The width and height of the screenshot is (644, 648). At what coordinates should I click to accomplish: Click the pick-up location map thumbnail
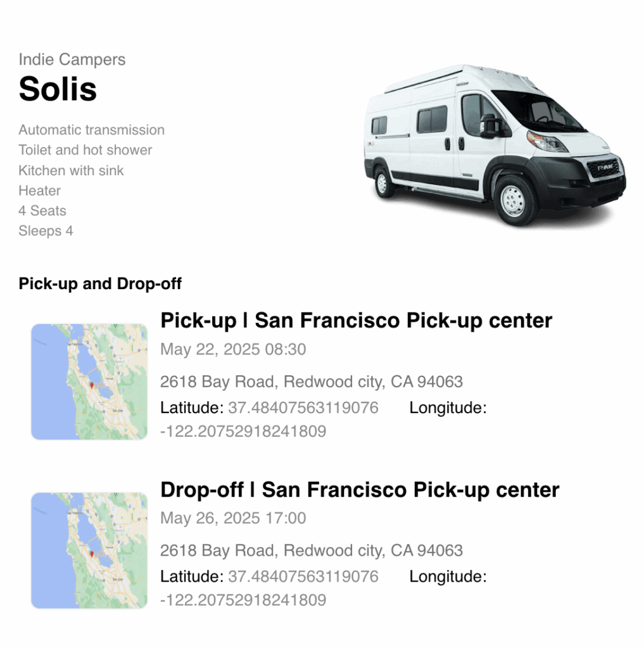tap(89, 382)
